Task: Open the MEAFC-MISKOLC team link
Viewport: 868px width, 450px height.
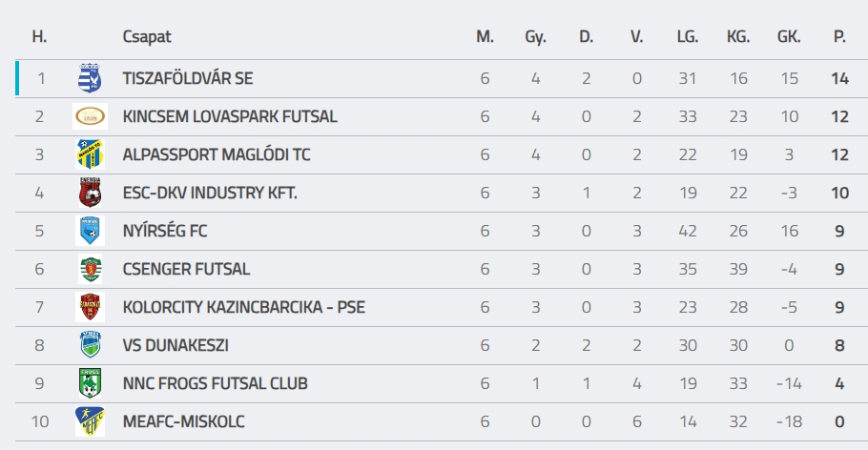Action: coord(183,421)
